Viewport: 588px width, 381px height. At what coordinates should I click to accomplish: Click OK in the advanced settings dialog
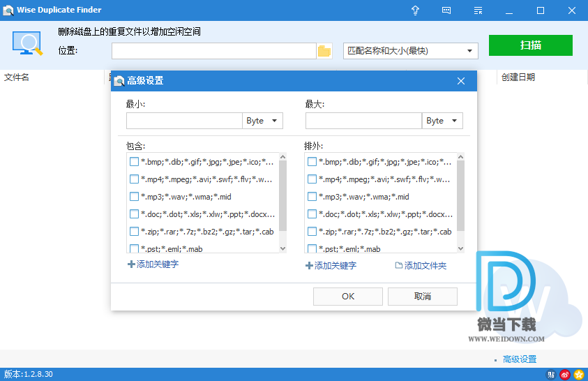pyautogui.click(x=348, y=297)
